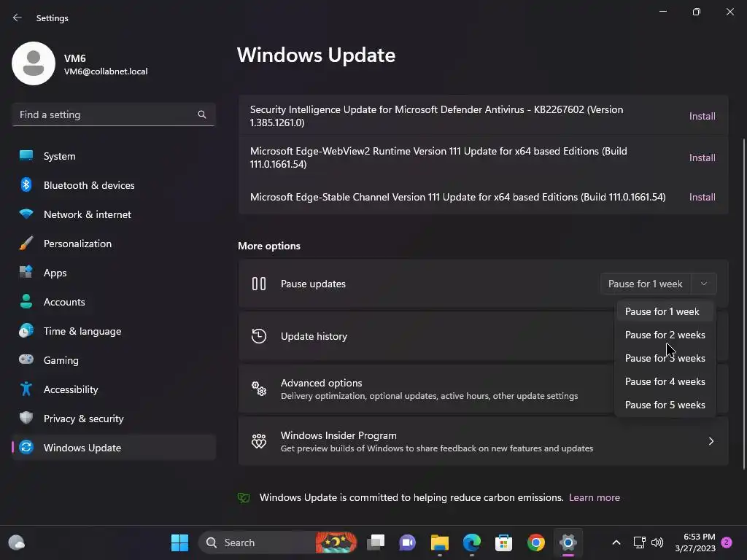The image size is (747, 560).
Task: Click the Find a setting search field
Action: tap(113, 114)
